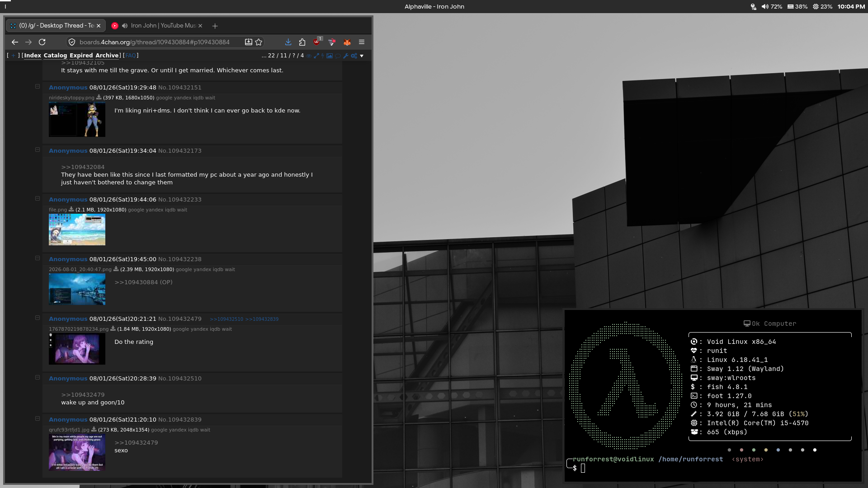
Task: Open the Expired threads link
Action: 81,56
